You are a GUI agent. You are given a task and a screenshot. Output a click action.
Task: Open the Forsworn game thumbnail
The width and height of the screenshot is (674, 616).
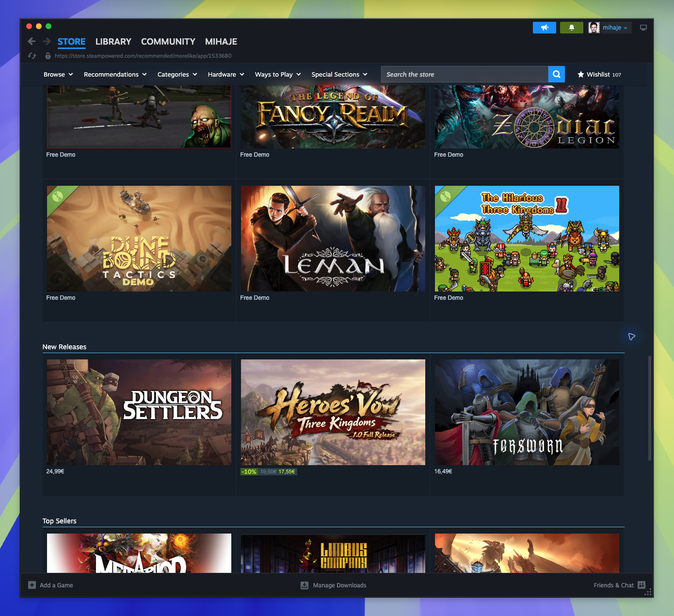(x=527, y=412)
